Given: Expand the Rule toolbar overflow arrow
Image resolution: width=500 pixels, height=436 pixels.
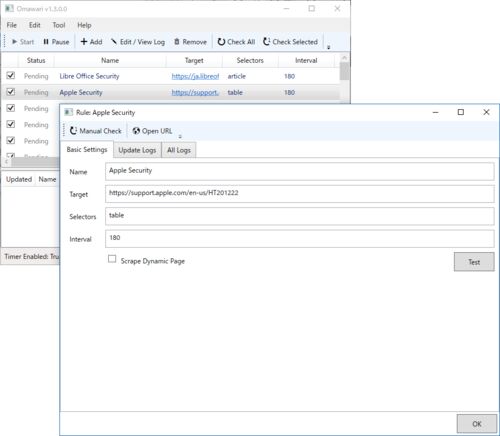Looking at the screenshot, I should (x=180, y=136).
